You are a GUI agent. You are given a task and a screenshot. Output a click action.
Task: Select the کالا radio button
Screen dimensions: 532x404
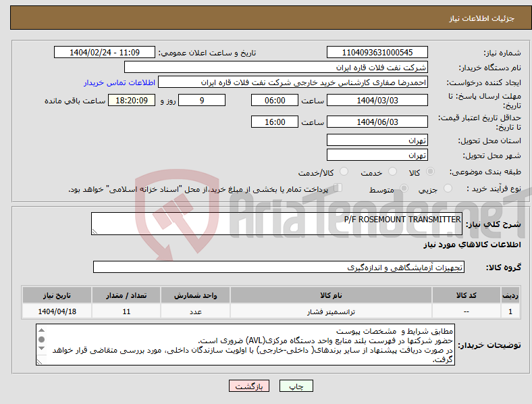click(x=430, y=172)
